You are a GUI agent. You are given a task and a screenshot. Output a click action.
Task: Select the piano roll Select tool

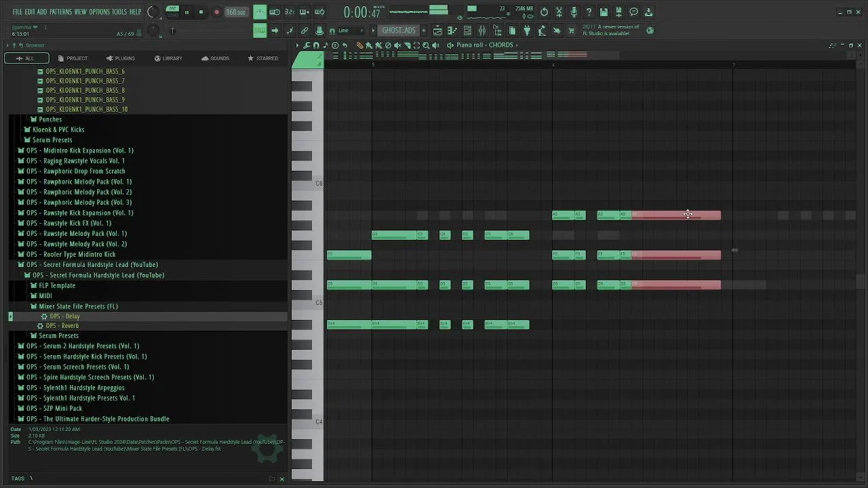tap(417, 45)
